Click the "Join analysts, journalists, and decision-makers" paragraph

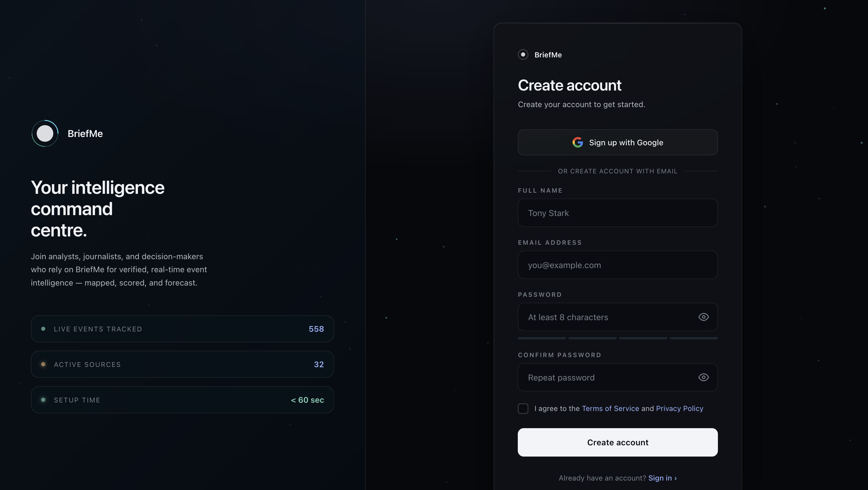[119, 270]
